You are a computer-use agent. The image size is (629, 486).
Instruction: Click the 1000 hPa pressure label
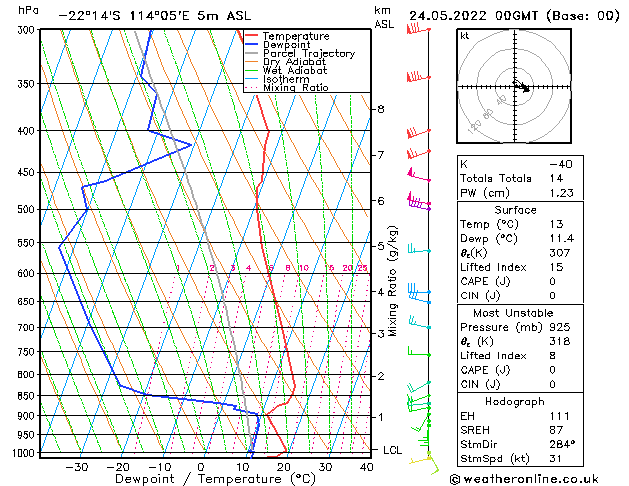tap(24, 453)
